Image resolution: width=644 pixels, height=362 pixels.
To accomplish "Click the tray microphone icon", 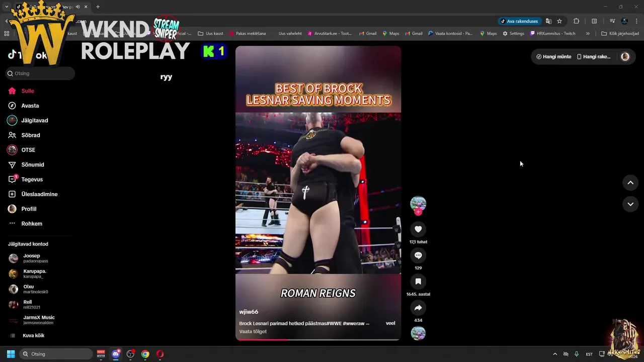I will [x=577, y=354].
